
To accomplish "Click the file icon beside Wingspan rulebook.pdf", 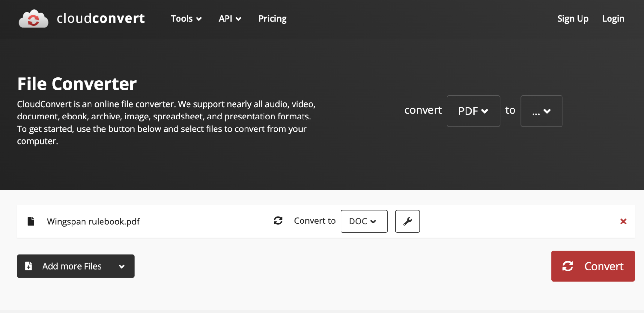I will click(x=31, y=221).
